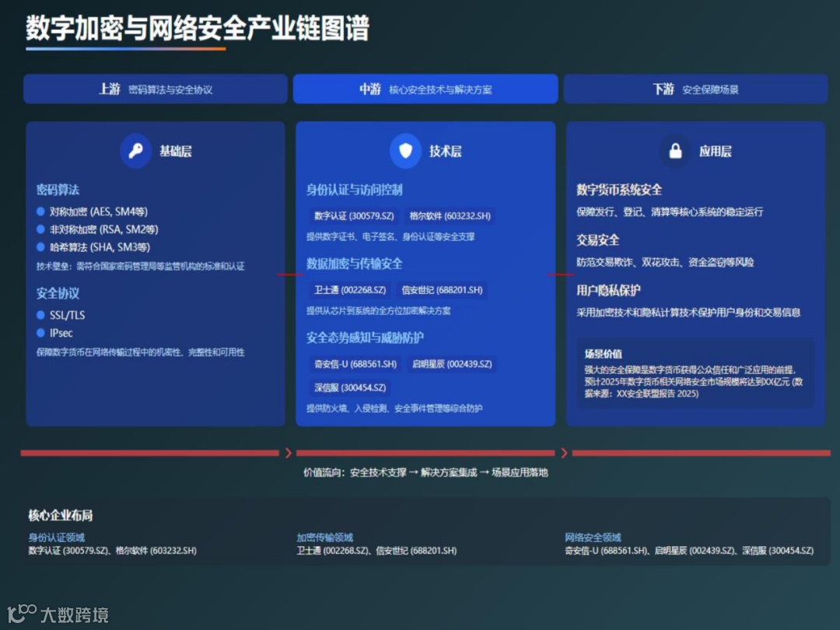Viewport: 840px width, 630px height.
Task: Click the text 保障发行、登记、清算等核心系统的稳定运行
Action: (x=670, y=212)
